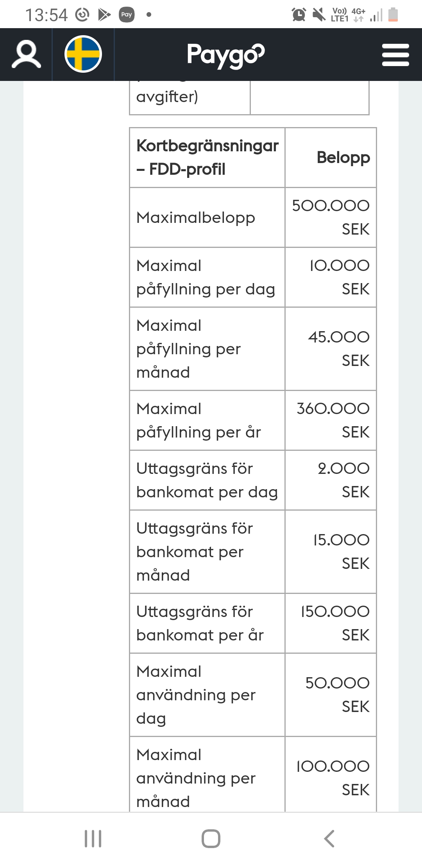Tap Uttagsgräns för bankomat per dag label
The width and height of the screenshot is (422, 868).
click(207, 480)
